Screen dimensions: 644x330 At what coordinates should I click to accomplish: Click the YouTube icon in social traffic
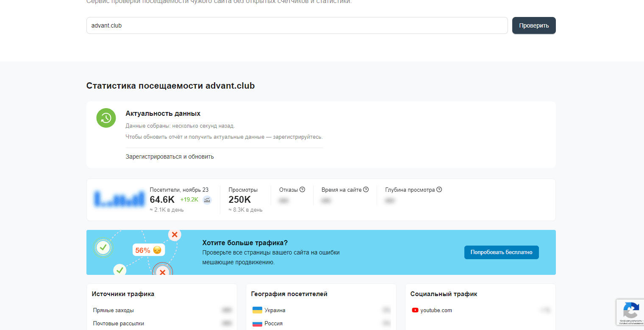(415, 310)
